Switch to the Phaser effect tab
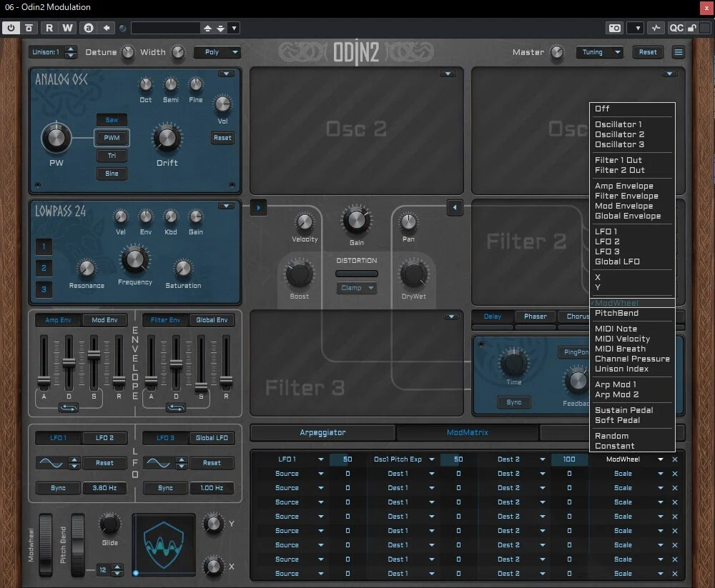Screen dimensions: 715x588 [x=536, y=317]
